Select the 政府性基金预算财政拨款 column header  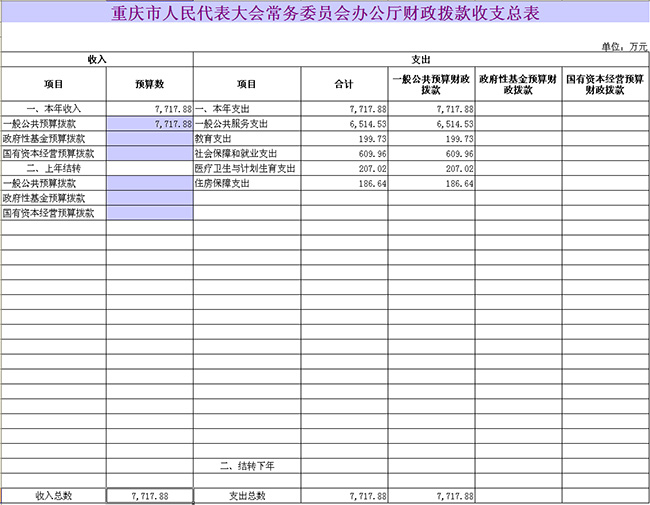click(x=519, y=84)
